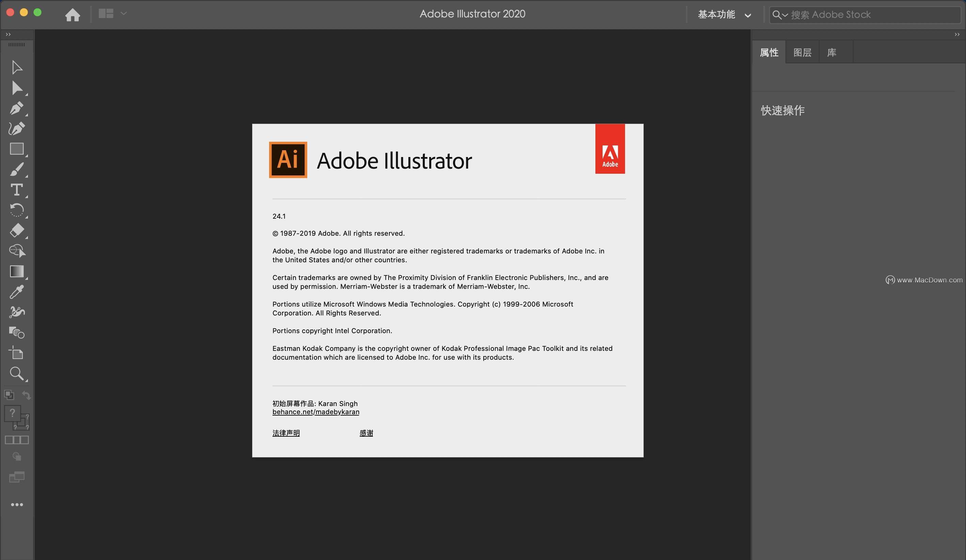Switch to the 图层 tab

802,52
